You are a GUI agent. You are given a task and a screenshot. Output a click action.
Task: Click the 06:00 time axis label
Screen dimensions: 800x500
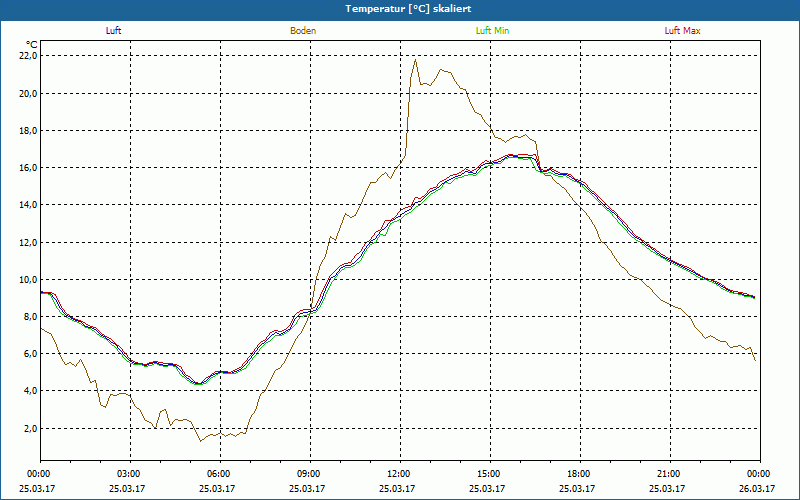click(x=220, y=474)
